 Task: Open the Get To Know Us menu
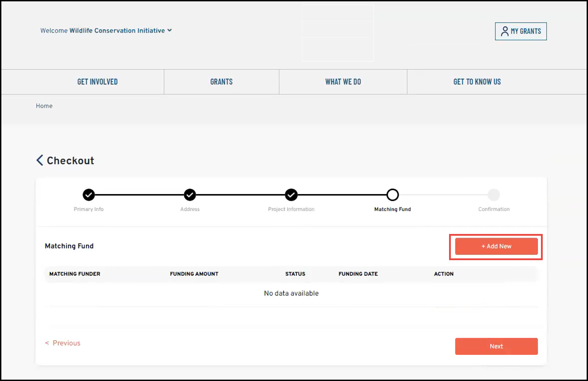point(477,82)
